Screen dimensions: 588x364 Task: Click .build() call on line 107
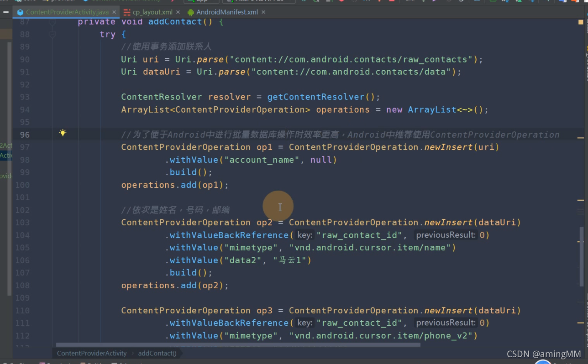189,273
